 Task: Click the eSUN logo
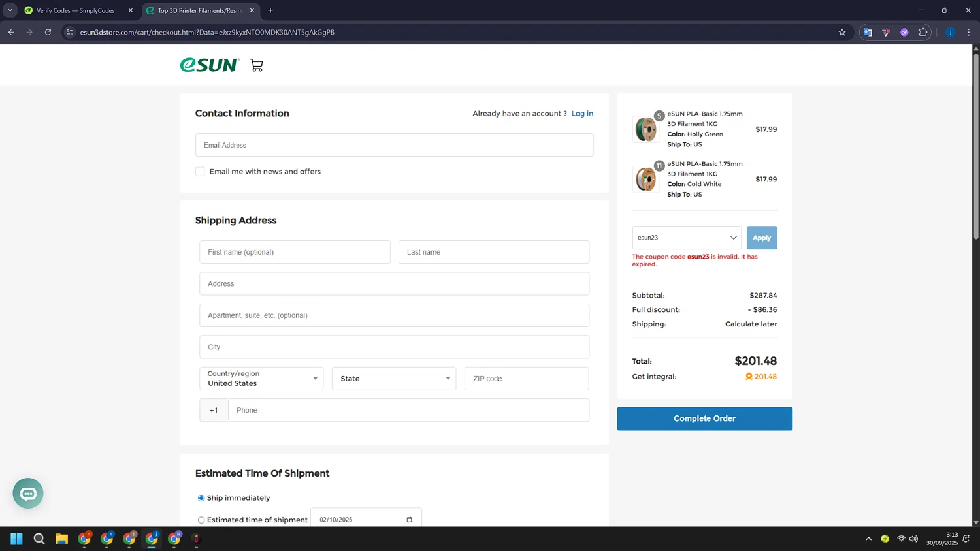tap(210, 65)
